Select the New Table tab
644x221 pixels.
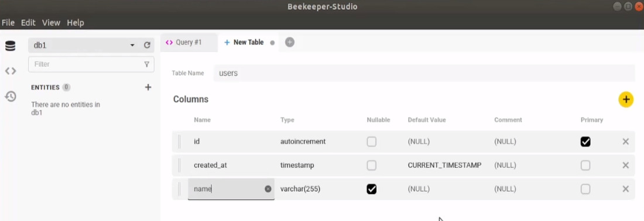pyautogui.click(x=248, y=42)
